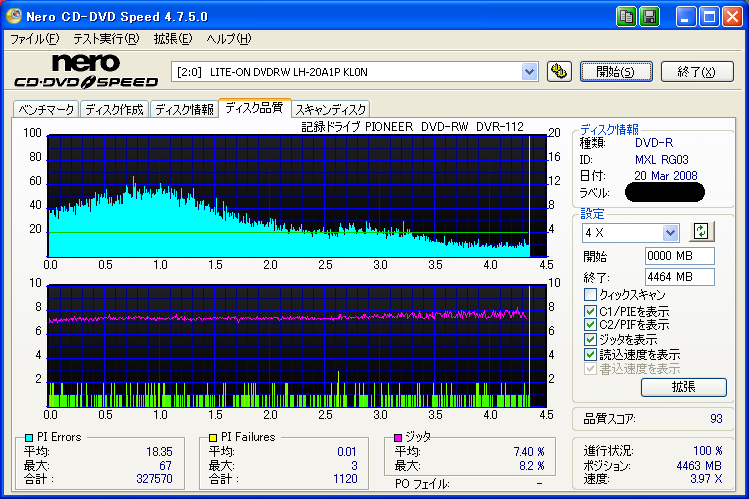Toggle C1/PIEを表示 checkbox
Screen dimensions: 749x499
(590, 311)
